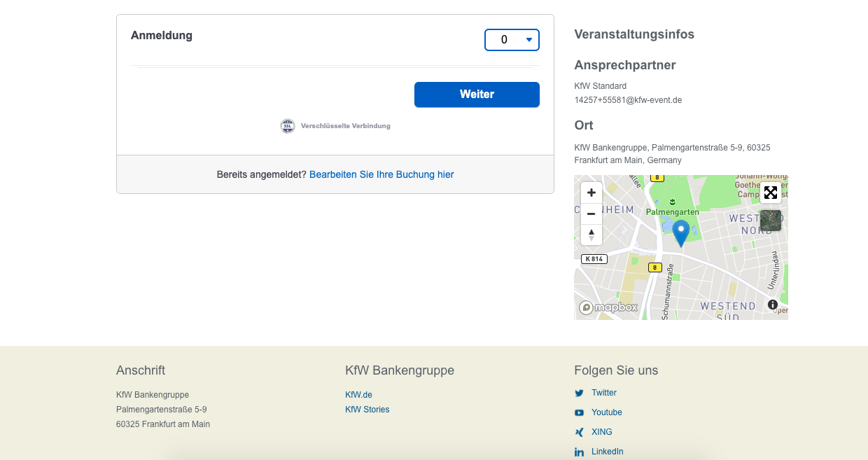Viewport: 868px width, 460px height.
Task: Switch map to satellite layer thumbnail
Action: click(x=771, y=221)
